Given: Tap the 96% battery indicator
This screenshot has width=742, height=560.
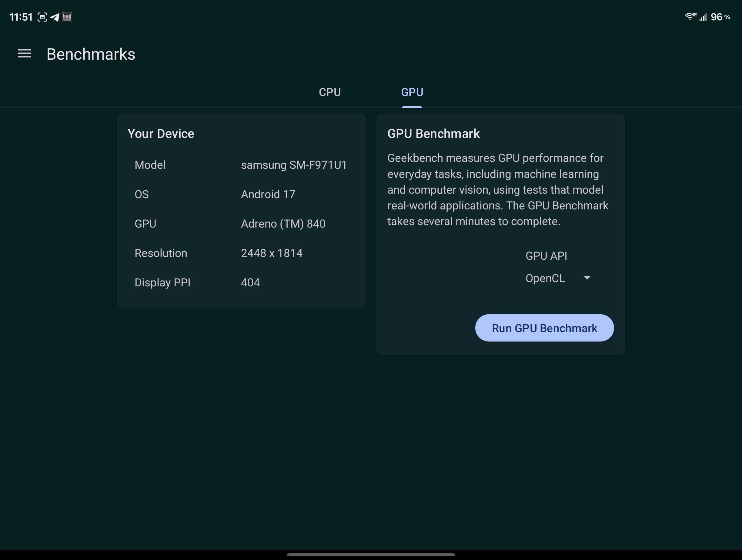Looking at the screenshot, I should (720, 17).
